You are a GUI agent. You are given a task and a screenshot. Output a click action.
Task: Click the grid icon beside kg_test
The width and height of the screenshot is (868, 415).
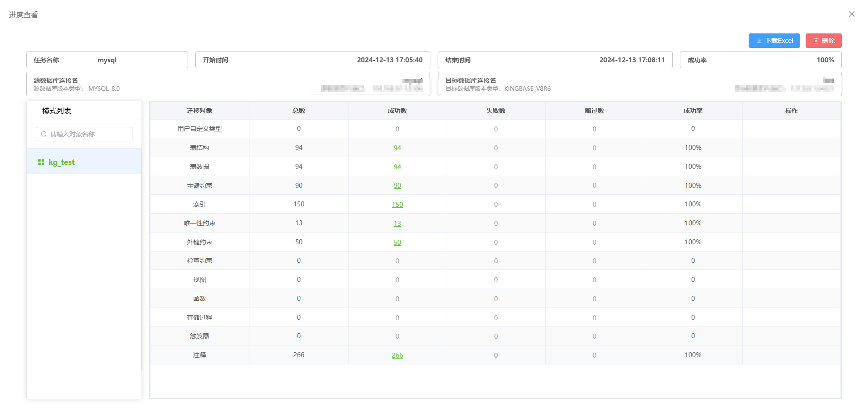pos(41,162)
